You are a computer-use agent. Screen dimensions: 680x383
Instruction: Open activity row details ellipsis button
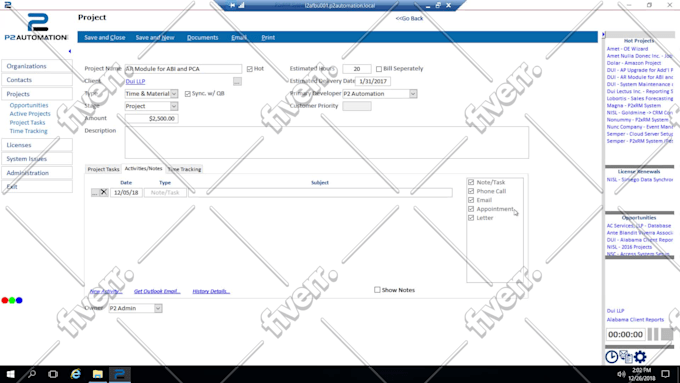[x=95, y=192]
